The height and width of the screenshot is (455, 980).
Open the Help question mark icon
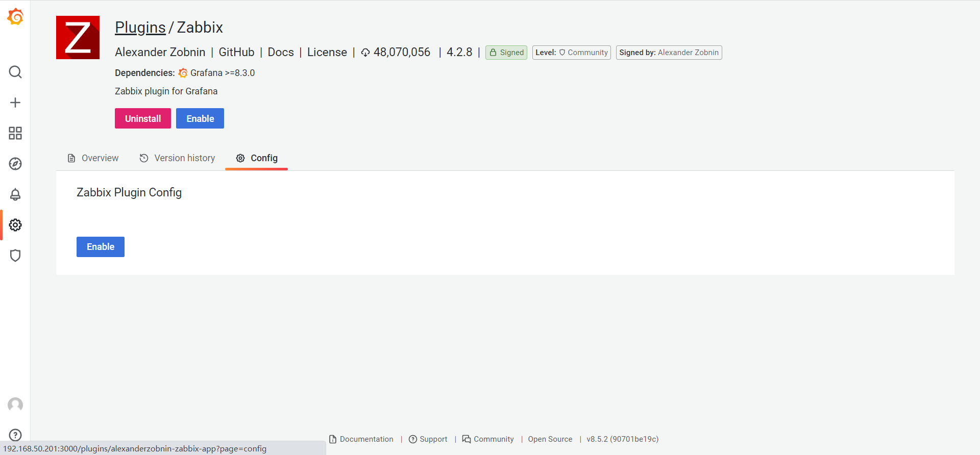coord(15,435)
